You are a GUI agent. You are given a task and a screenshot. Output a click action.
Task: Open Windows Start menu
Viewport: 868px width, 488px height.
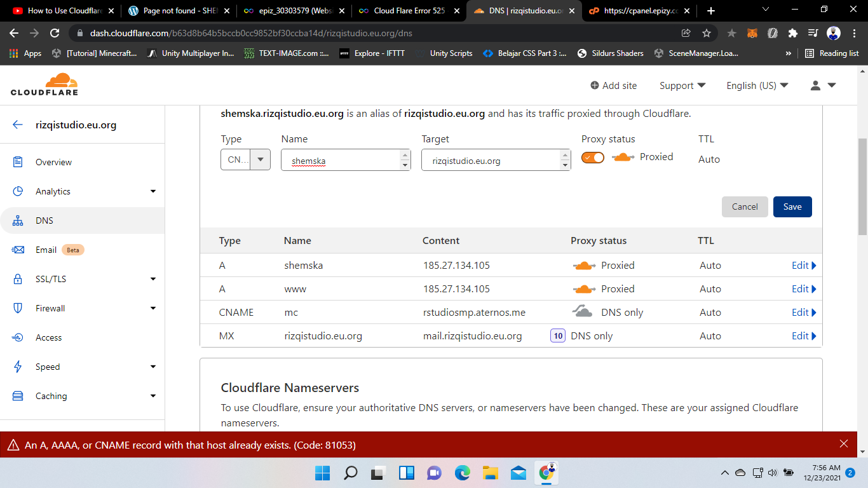tap(322, 473)
